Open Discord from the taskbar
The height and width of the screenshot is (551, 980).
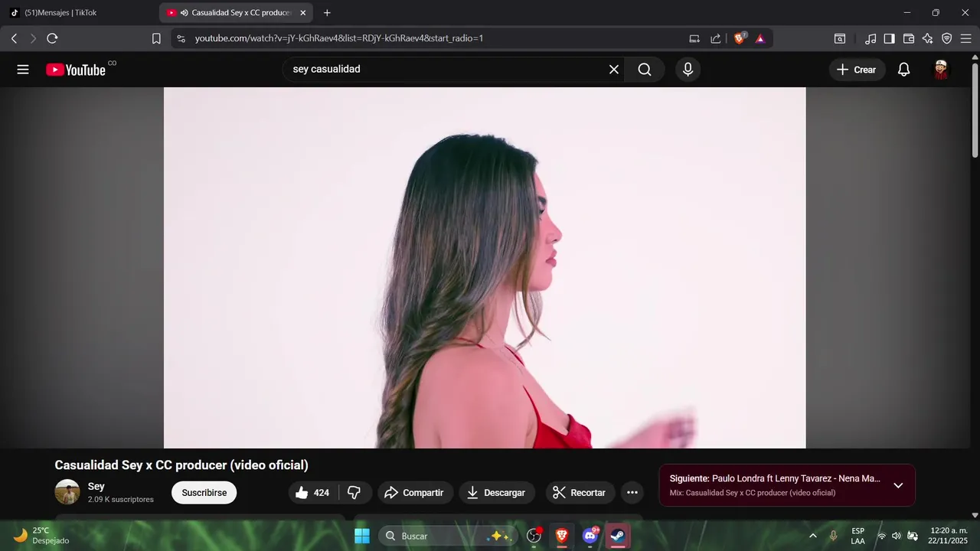pyautogui.click(x=590, y=536)
